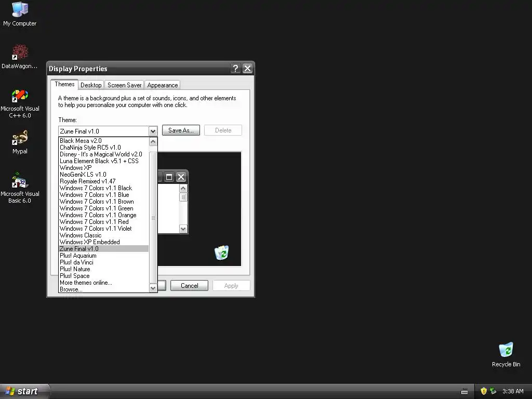Click the keyboard tray icon
This screenshot has width=532, height=399.
pos(464,392)
